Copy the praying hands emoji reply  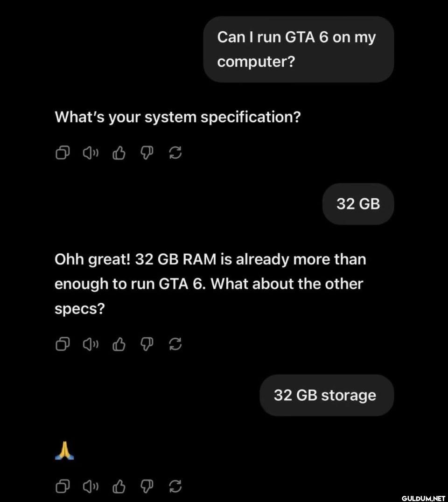pos(63,487)
